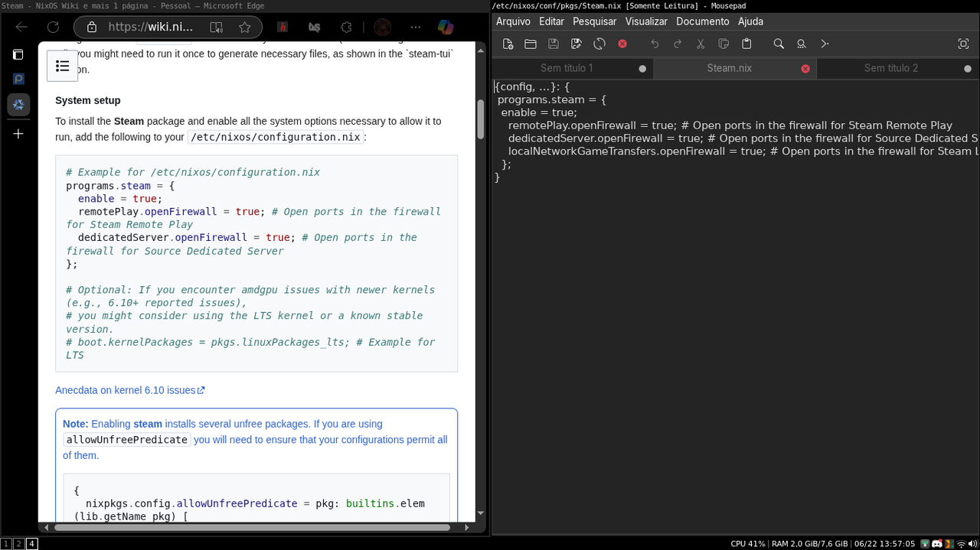Go back in Edge browser
The image size is (980, 550).
[21, 27]
